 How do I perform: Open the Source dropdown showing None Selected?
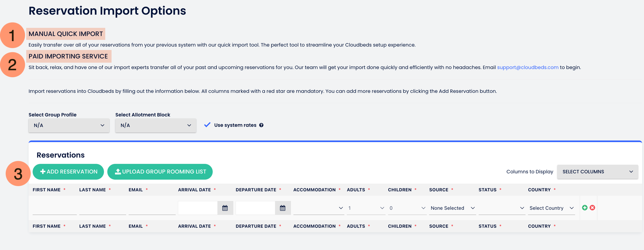click(x=452, y=208)
